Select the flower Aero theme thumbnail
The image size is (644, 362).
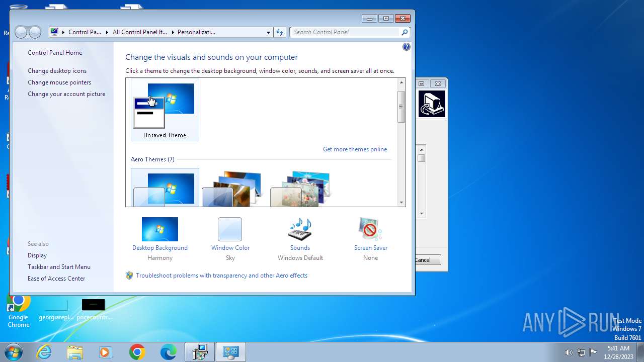tap(301, 189)
